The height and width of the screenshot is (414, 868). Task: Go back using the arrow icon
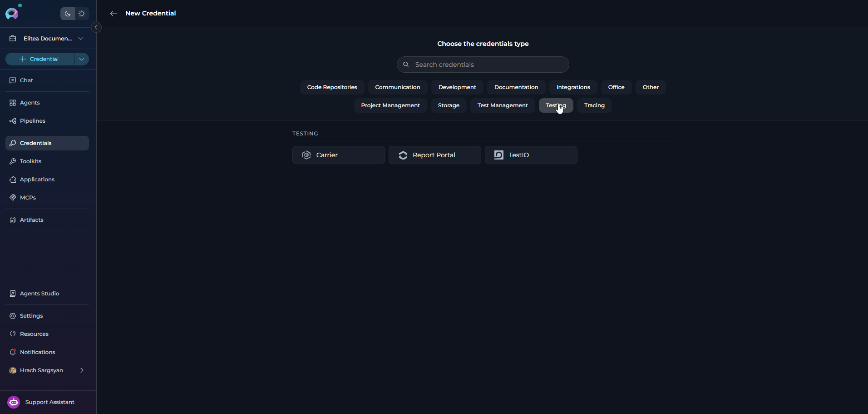tap(113, 14)
